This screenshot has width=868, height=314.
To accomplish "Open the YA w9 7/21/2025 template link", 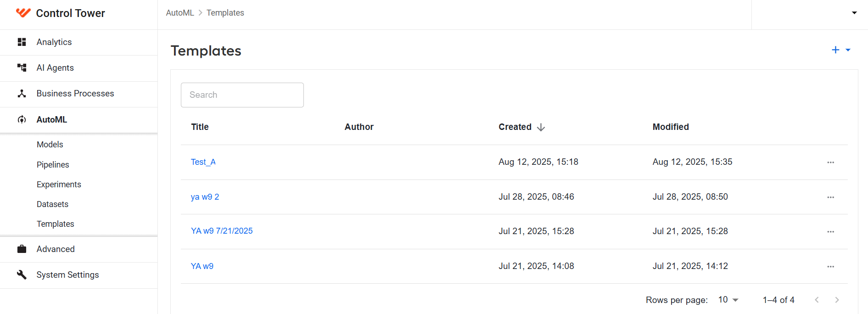I will pos(222,231).
